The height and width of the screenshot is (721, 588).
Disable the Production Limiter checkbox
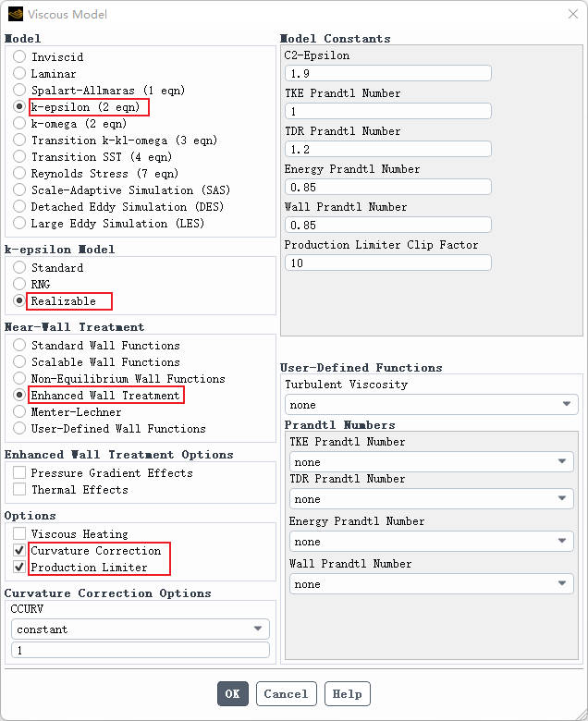pyautogui.click(x=19, y=568)
